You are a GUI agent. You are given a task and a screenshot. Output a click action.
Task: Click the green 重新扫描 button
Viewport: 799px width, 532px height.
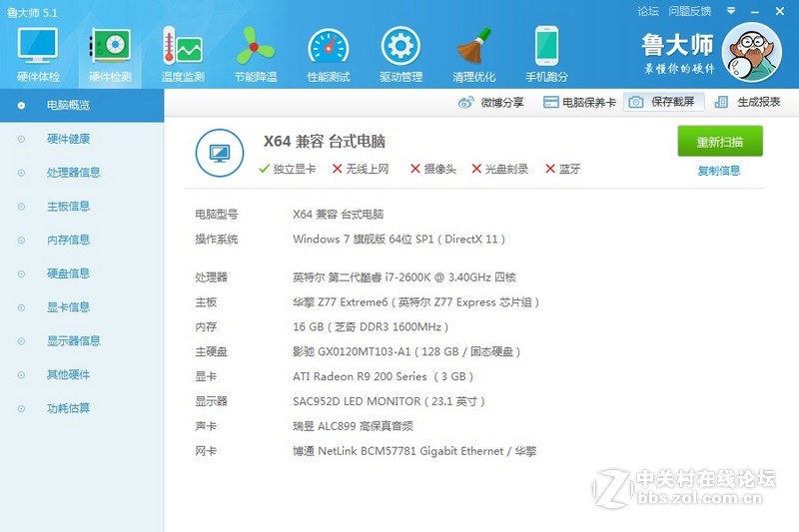point(720,141)
